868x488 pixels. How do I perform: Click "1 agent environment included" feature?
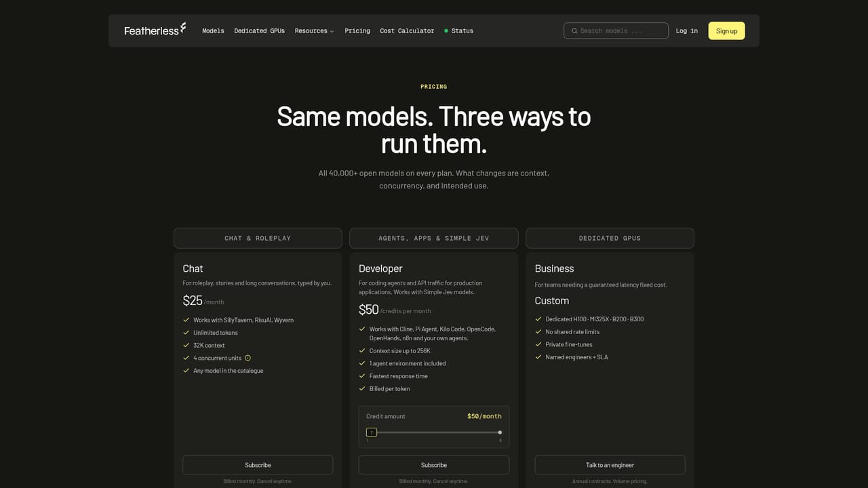tap(408, 363)
